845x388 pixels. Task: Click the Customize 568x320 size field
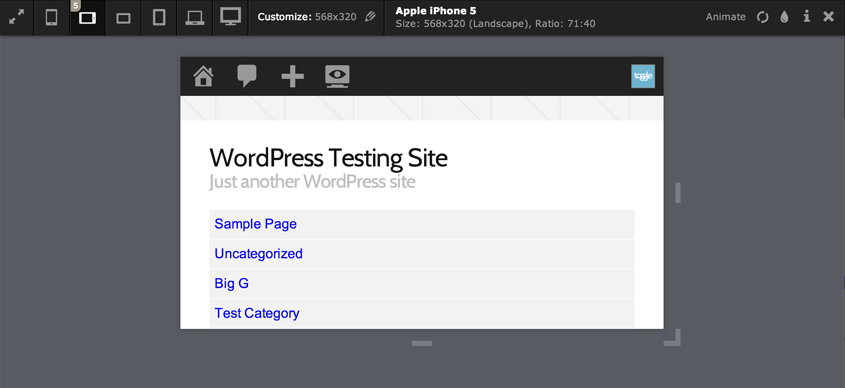(x=307, y=17)
